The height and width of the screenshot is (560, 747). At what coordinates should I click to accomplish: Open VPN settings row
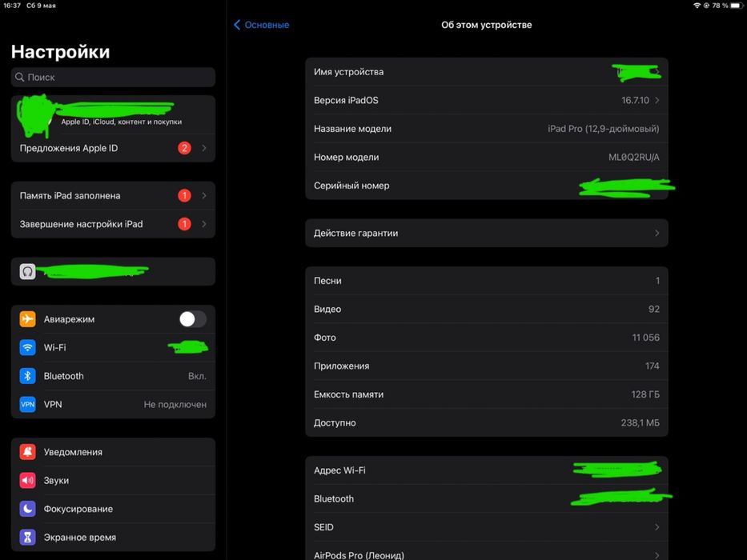pyautogui.click(x=113, y=404)
